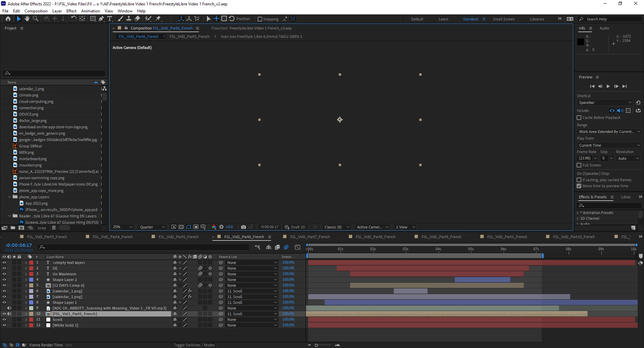Open the Effect menu
Image resolution: width=644 pixels, height=348 pixels.
[x=71, y=11]
